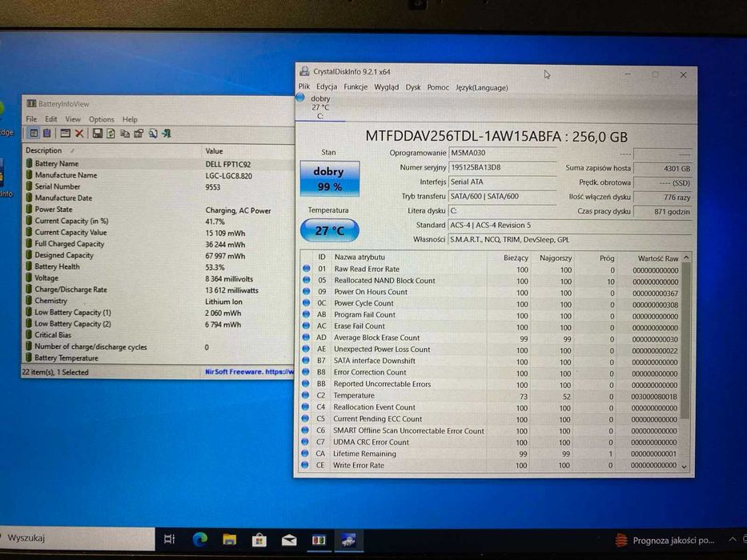Open the Edit menu in BatteryInfoView
The image size is (747, 560).
[51, 119]
